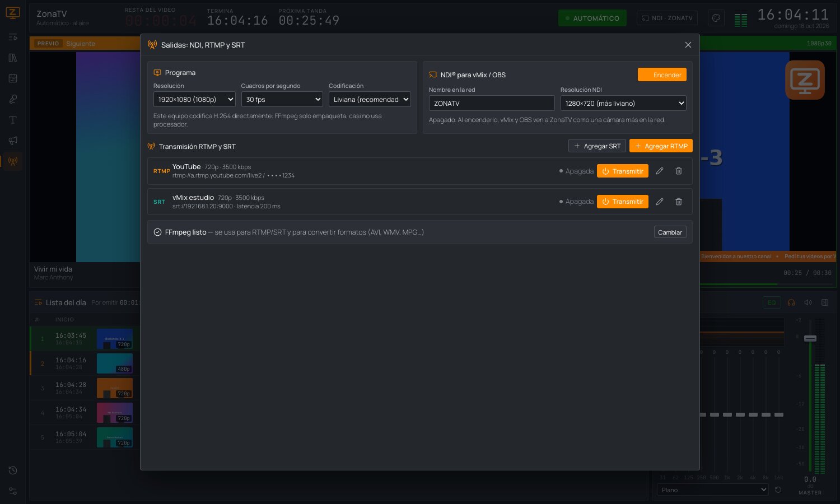
Task: Toggle the headphones monitor icon in mixer
Action: point(791,302)
